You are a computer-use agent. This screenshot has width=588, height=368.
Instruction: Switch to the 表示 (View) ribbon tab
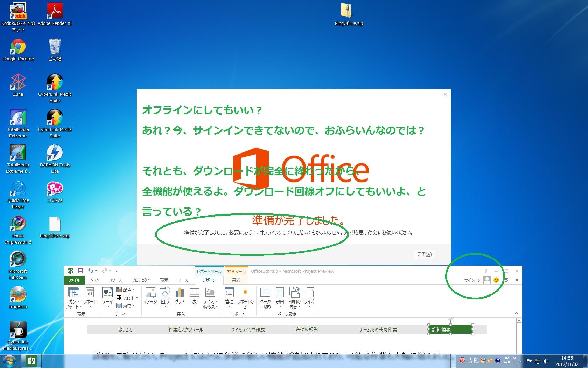pyautogui.click(x=164, y=280)
